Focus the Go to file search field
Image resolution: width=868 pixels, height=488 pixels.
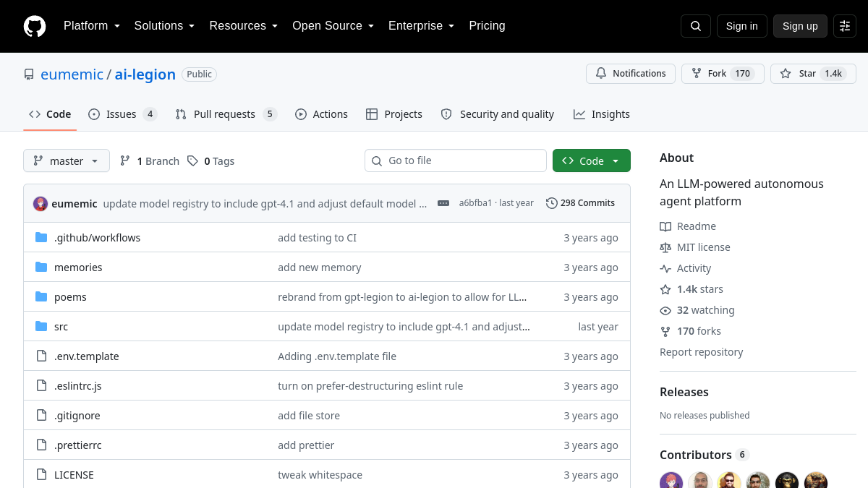[456, 160]
